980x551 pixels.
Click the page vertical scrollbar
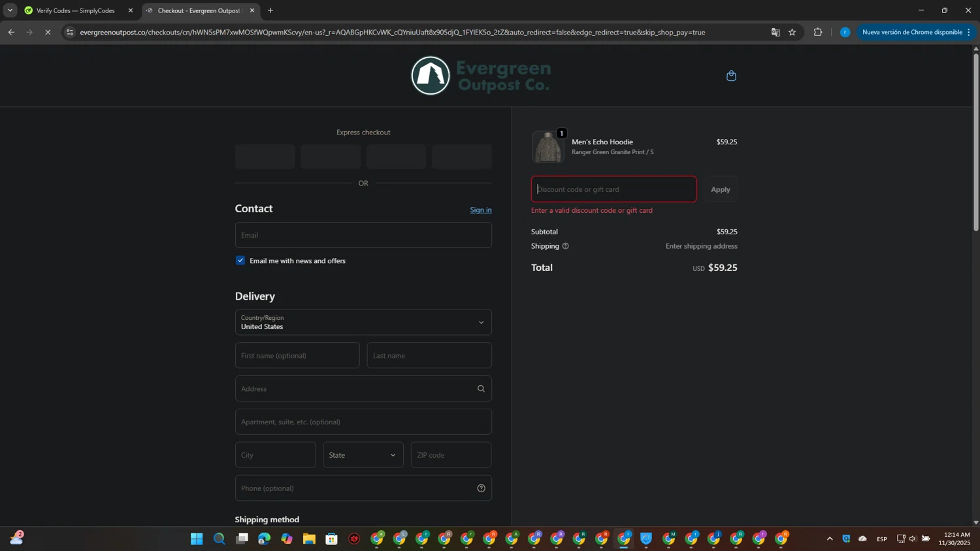(976, 142)
